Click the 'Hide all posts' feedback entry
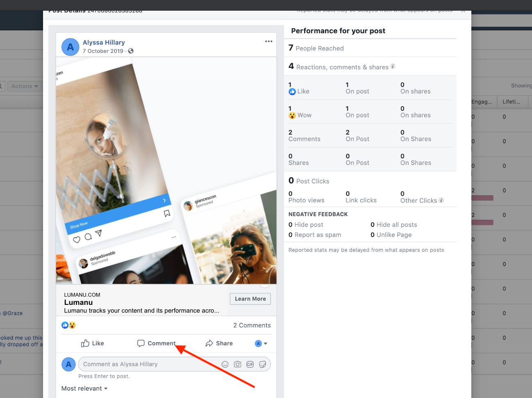This screenshot has width=532, height=398. pyautogui.click(x=394, y=224)
